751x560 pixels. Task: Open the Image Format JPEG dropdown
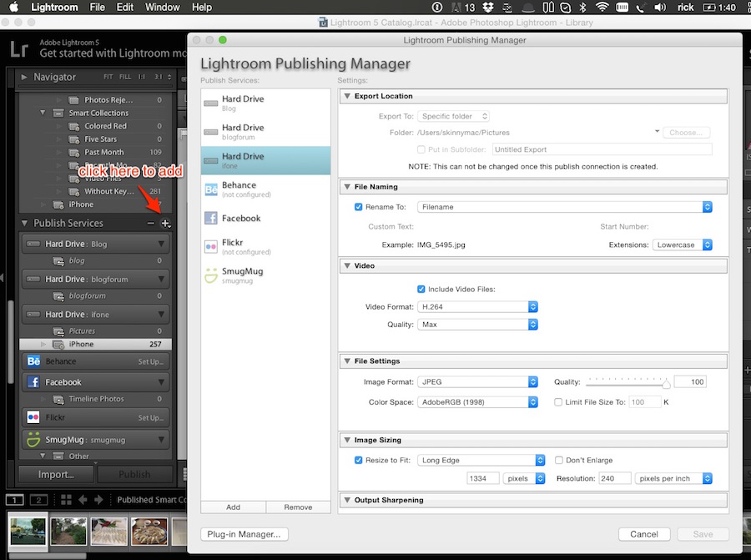[477, 381]
